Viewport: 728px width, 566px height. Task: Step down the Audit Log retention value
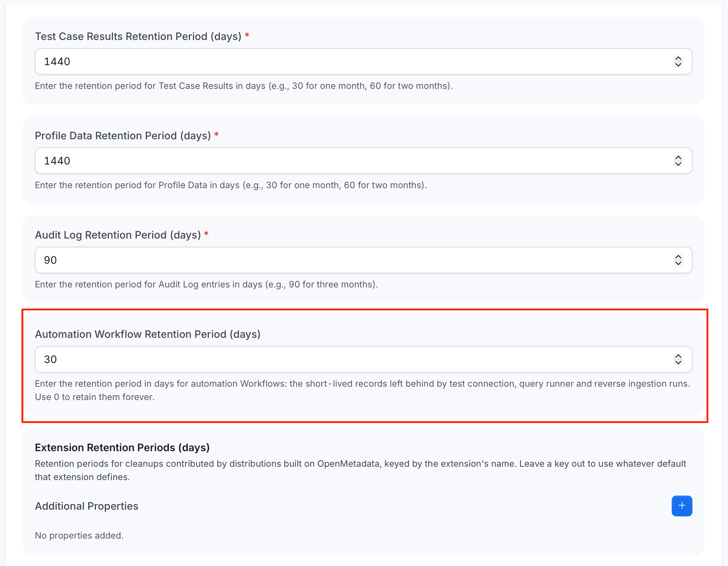678,263
